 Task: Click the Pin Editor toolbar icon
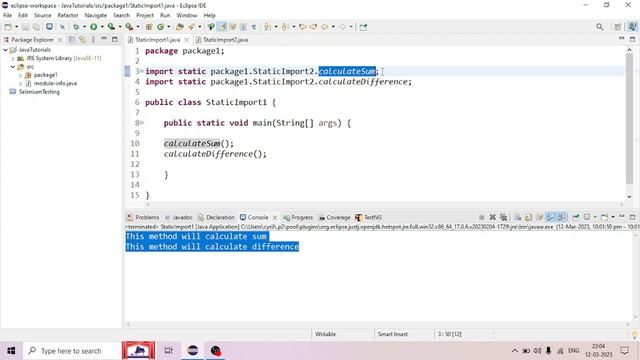[363, 27]
